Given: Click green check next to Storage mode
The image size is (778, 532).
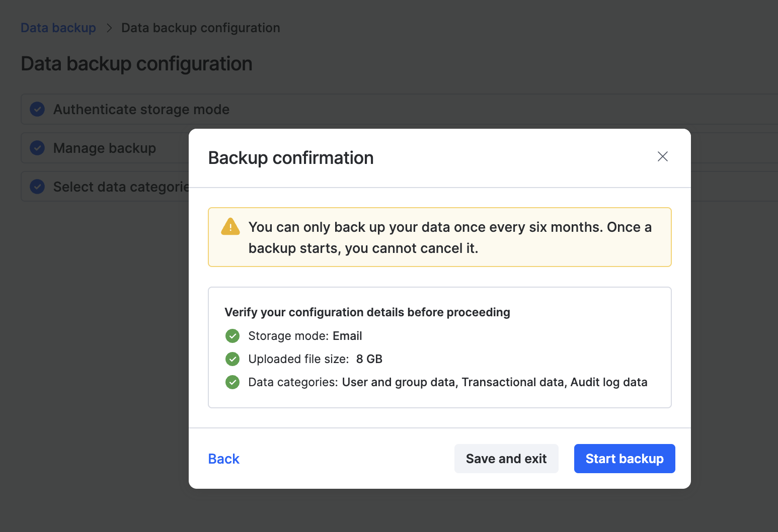Looking at the screenshot, I should click(x=232, y=335).
